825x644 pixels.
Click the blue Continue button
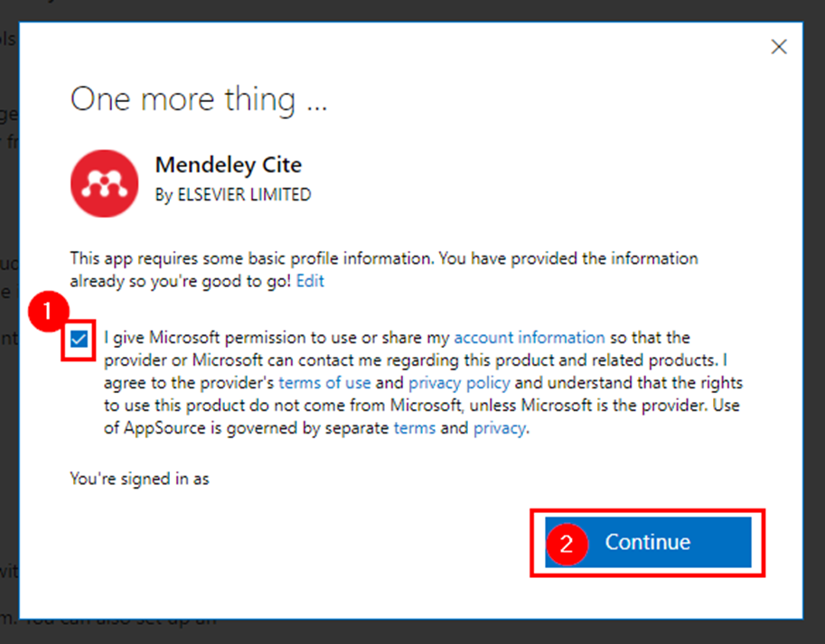coord(648,542)
